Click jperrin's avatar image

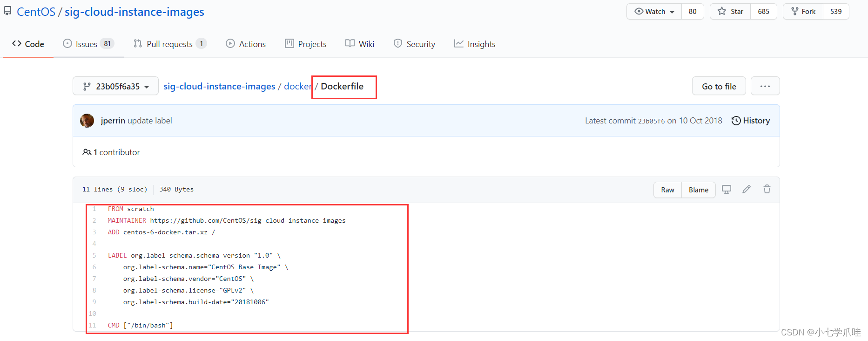[87, 121]
